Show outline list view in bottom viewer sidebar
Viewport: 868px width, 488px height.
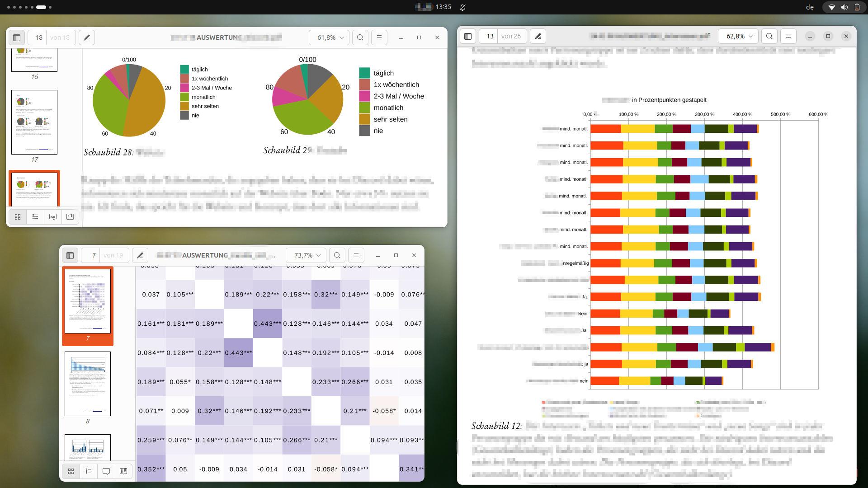click(x=89, y=471)
